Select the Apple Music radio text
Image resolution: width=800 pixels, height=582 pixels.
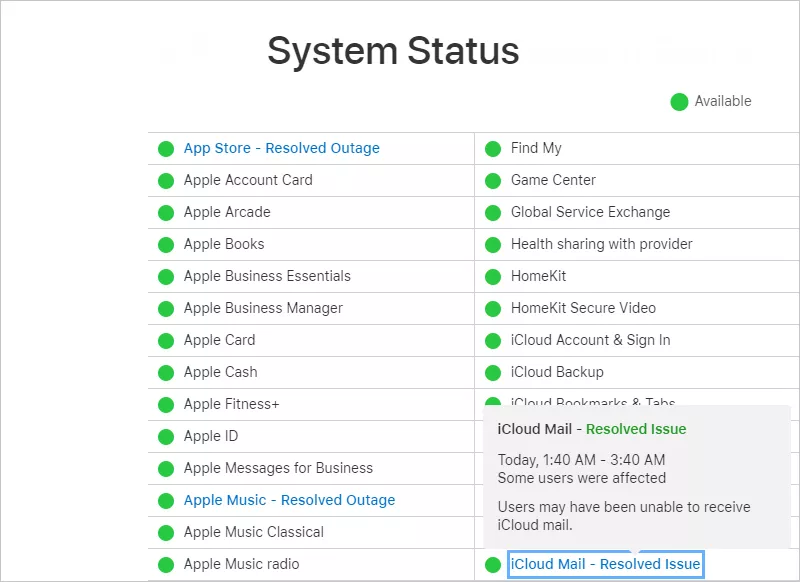pos(241,564)
